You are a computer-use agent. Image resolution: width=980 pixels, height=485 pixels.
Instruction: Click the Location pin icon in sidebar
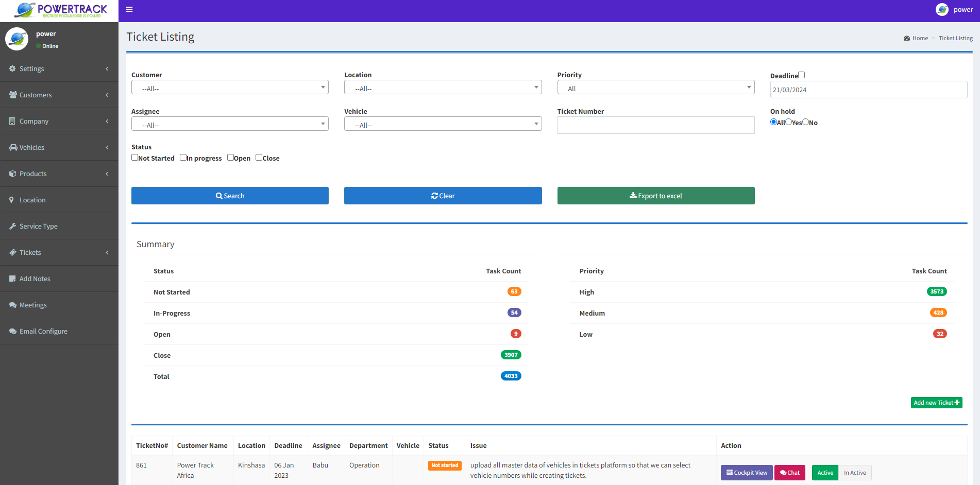pos(12,200)
